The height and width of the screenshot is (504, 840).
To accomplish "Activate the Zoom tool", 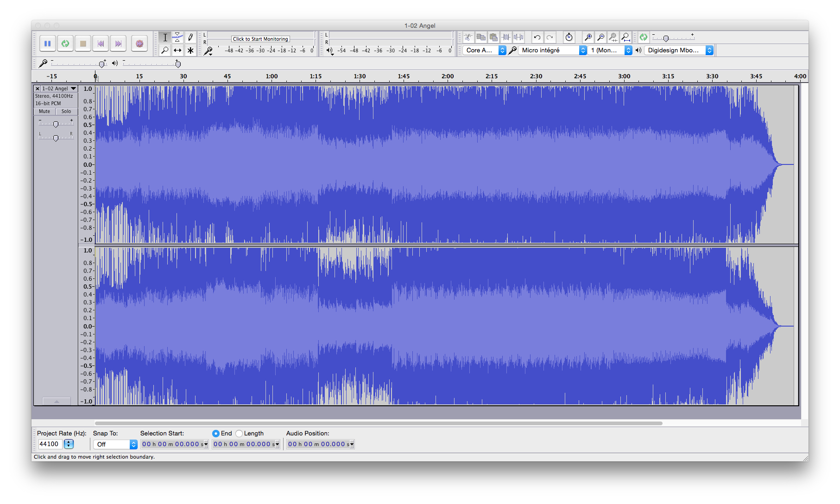I will (x=164, y=50).
